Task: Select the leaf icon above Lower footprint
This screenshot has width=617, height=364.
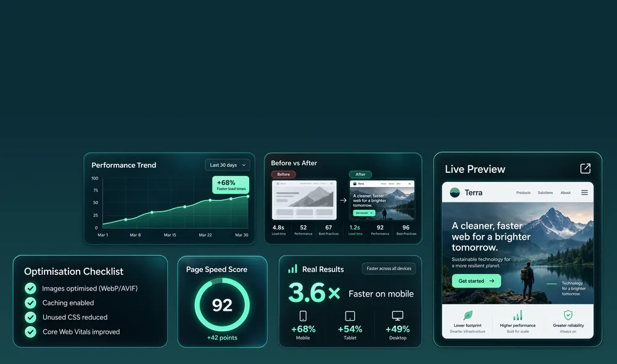Action: click(468, 315)
